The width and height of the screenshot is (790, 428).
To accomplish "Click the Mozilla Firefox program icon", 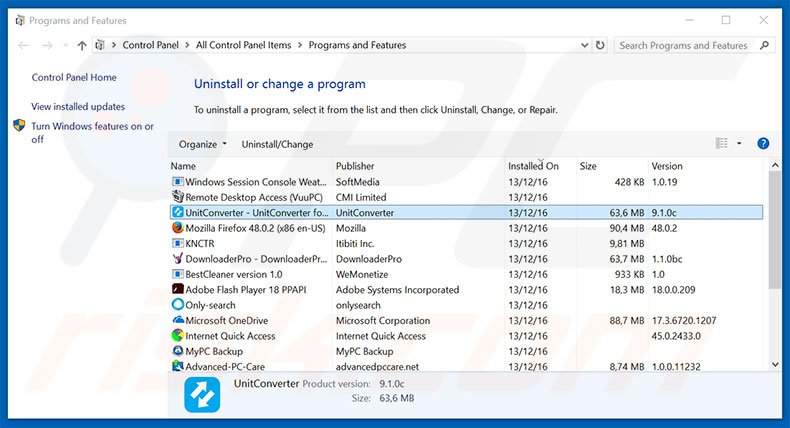I will click(177, 228).
